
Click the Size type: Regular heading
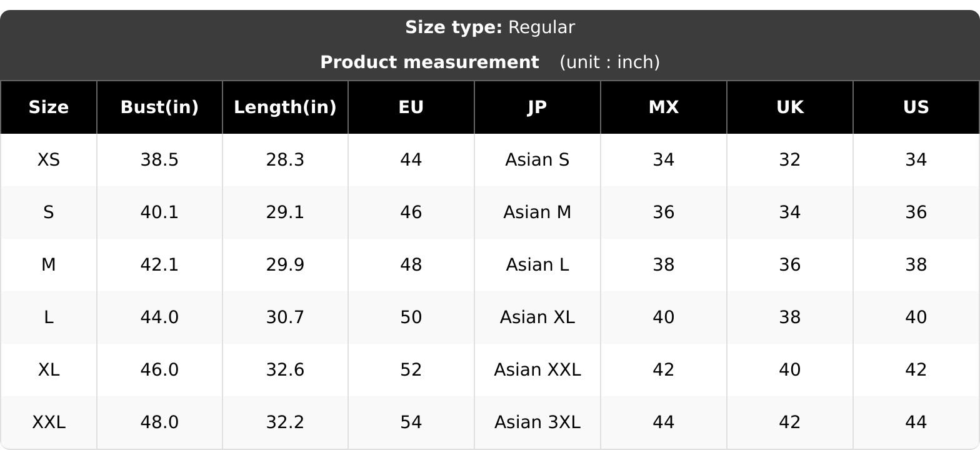[490, 27]
